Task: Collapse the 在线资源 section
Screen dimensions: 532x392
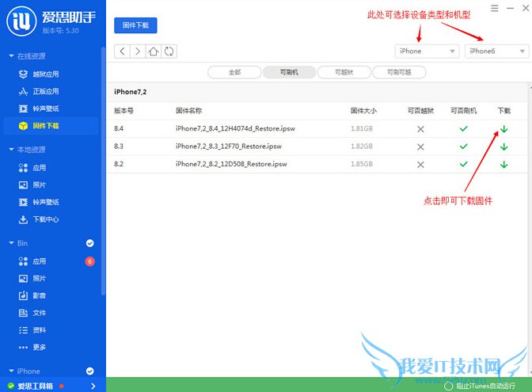Action: click(11, 56)
